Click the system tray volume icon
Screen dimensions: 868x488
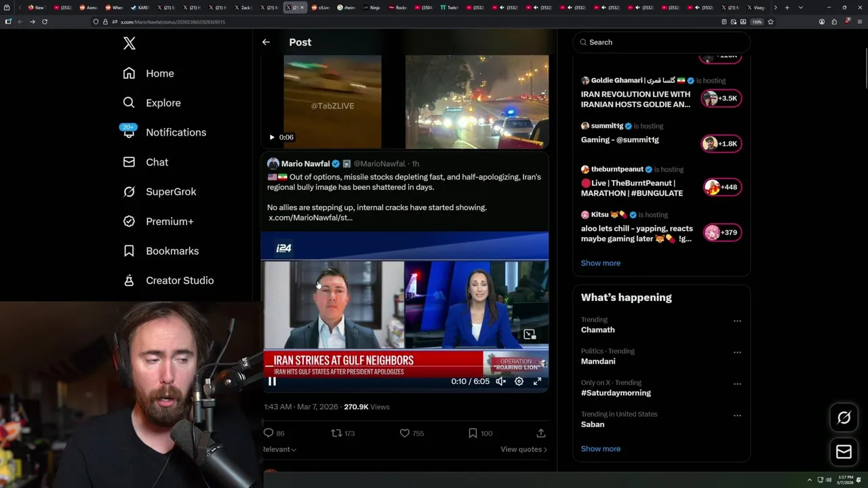(829, 480)
